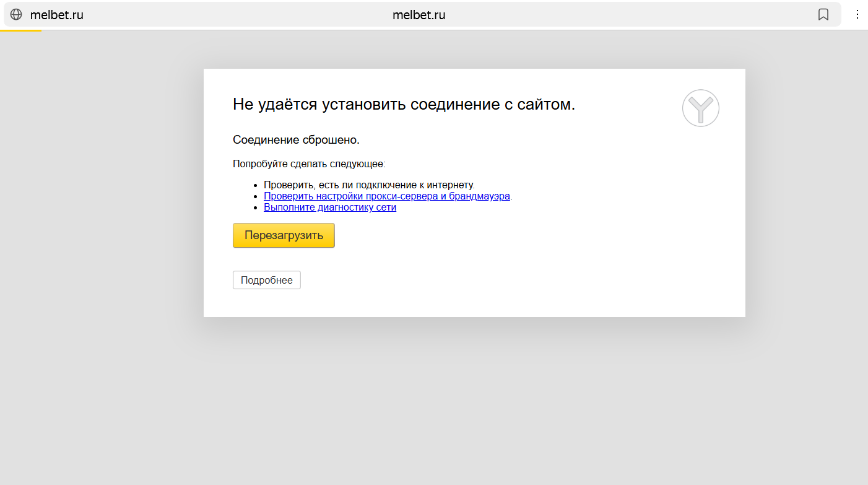Click the centered melbet.ru page title
Viewport: 868px width, 485px height.
[419, 15]
